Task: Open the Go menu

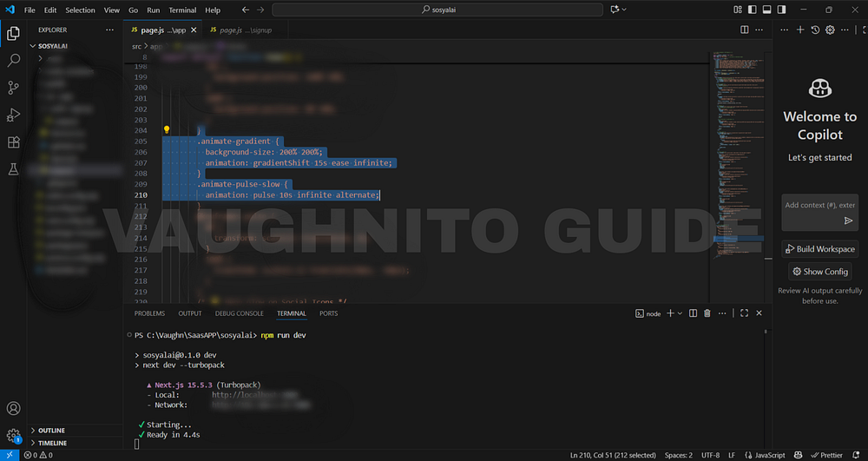Action: 134,10
